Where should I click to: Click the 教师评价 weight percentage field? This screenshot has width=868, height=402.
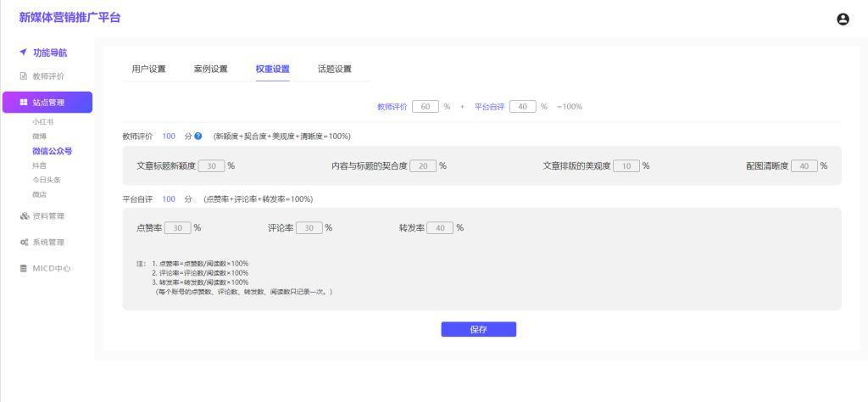426,106
